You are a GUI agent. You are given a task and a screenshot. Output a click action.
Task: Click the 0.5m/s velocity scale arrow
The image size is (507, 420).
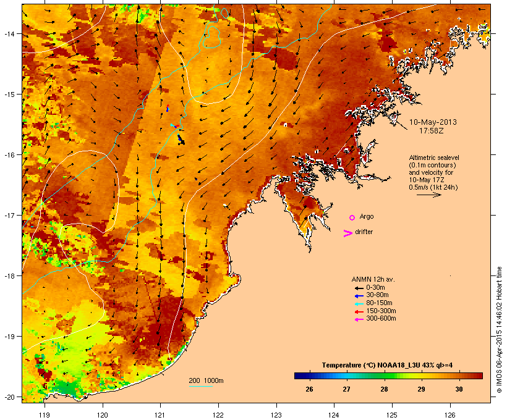point(428,195)
